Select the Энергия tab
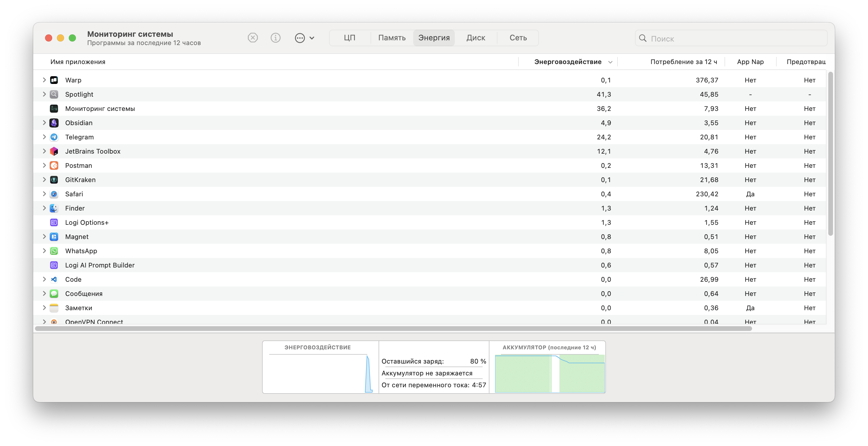This screenshot has width=868, height=446. (434, 38)
